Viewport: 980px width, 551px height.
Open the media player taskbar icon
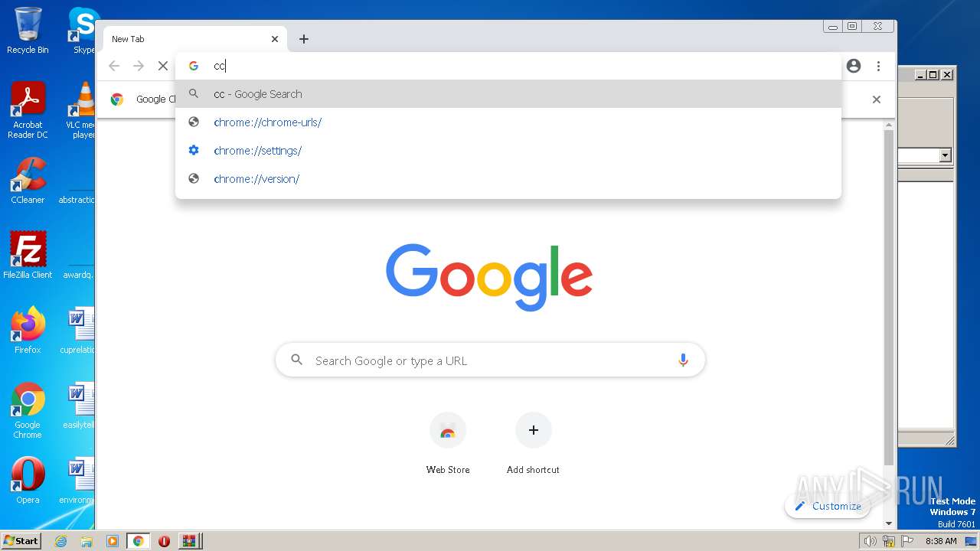point(113,541)
